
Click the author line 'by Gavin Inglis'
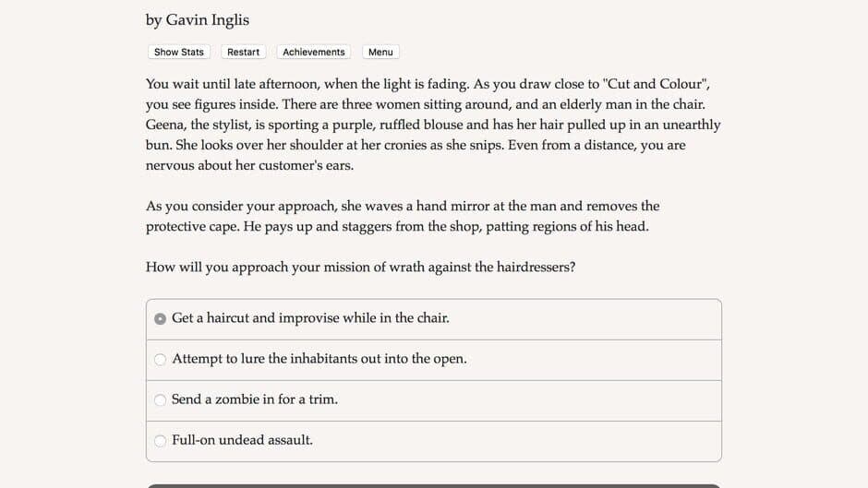tap(198, 19)
